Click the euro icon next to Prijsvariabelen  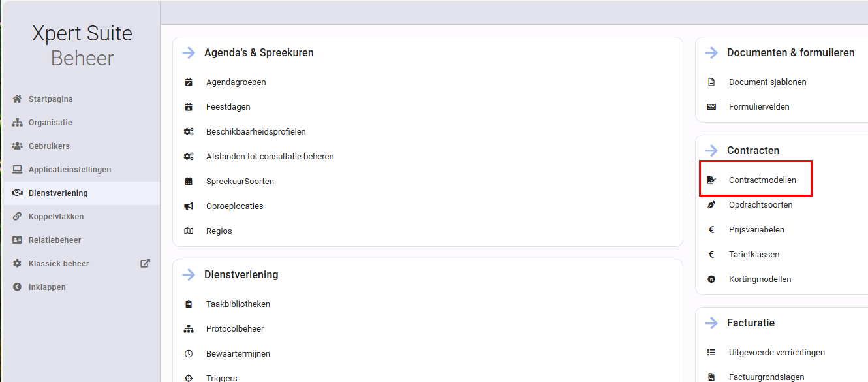coord(711,230)
